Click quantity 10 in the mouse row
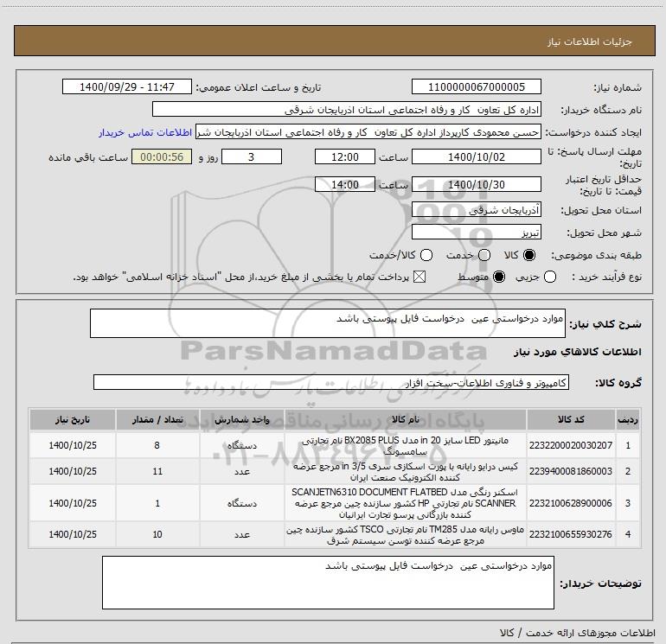Screen dimensions: 666x644 157,534
